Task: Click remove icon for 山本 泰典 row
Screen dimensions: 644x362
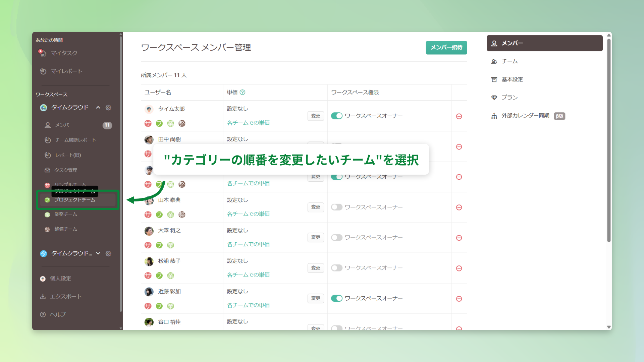Action: (459, 207)
